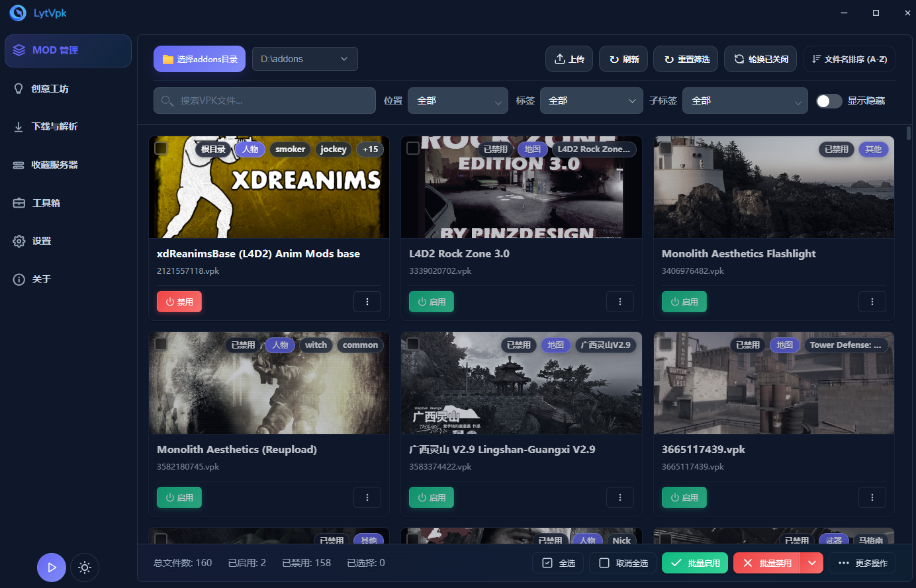Open 文件名排序 (A-Z) sort control
The image size is (916, 588).
pyautogui.click(x=850, y=59)
